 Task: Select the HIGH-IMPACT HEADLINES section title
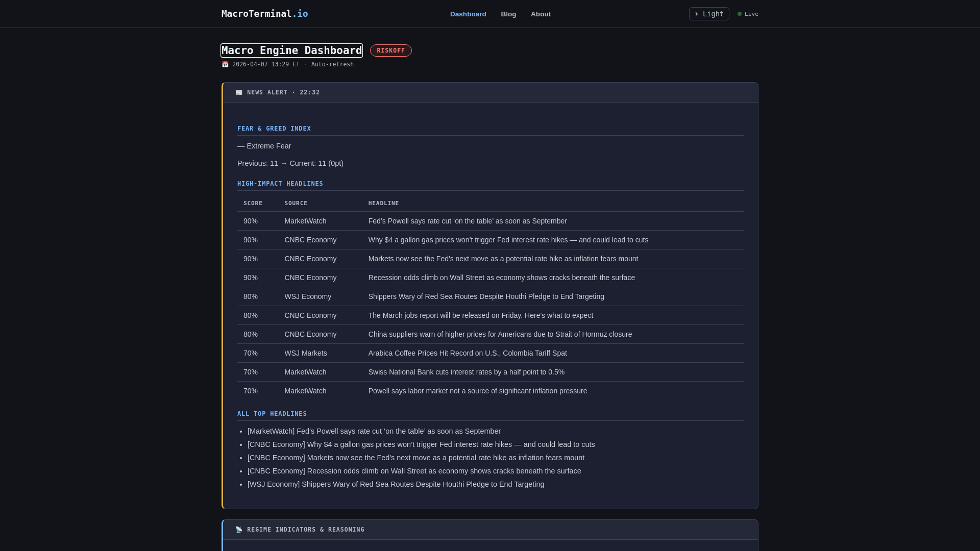point(280,184)
